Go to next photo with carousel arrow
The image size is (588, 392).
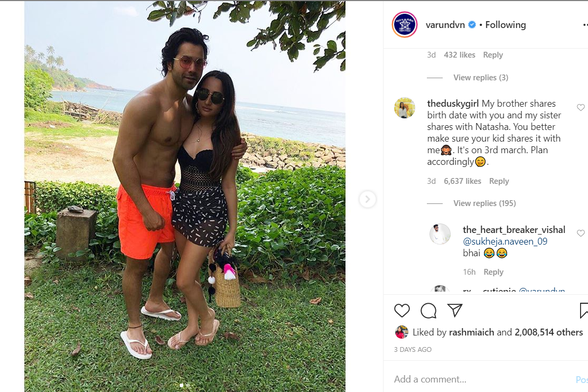coord(368,199)
